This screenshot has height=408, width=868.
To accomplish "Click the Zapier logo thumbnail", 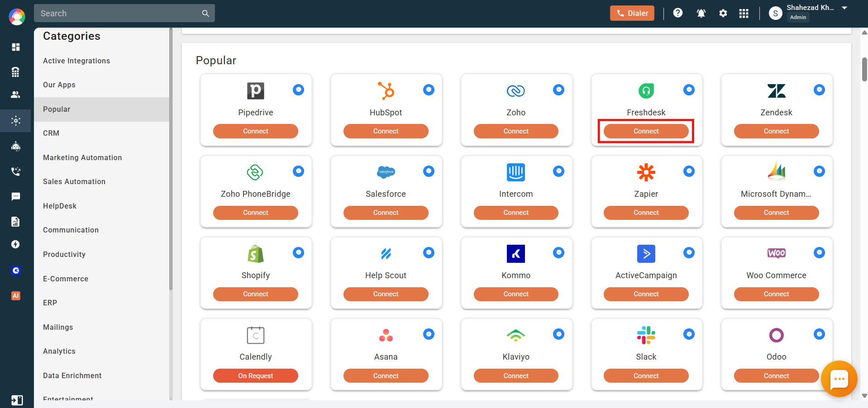I will [646, 172].
